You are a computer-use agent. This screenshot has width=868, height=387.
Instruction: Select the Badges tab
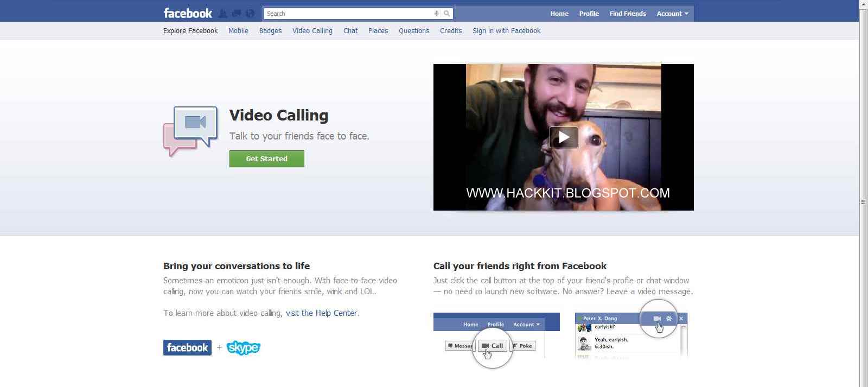(x=270, y=31)
